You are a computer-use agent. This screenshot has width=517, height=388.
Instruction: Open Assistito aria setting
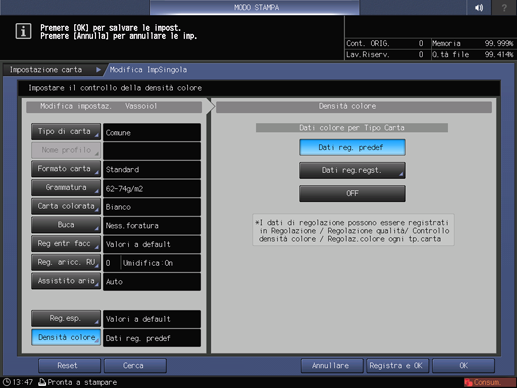[66, 281]
